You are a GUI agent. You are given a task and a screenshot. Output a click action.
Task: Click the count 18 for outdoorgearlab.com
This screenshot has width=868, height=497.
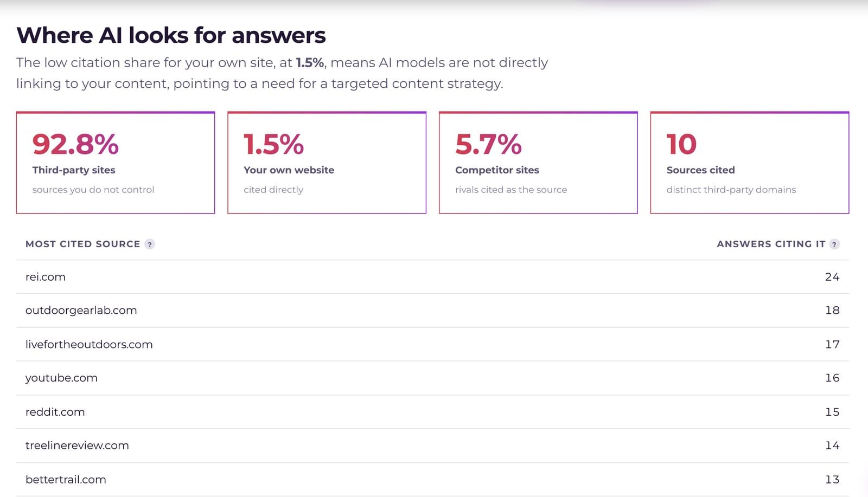[x=832, y=311]
